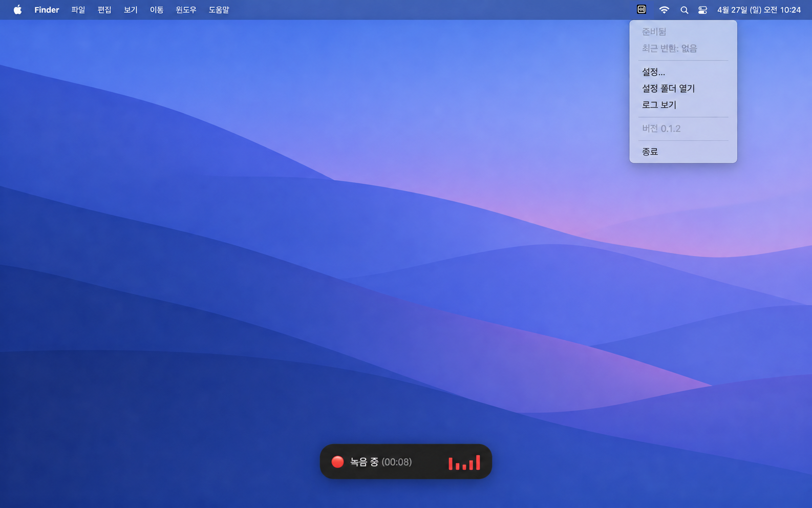The image size is (812, 508).
Task: Click the date and time clock
Action: click(x=759, y=10)
